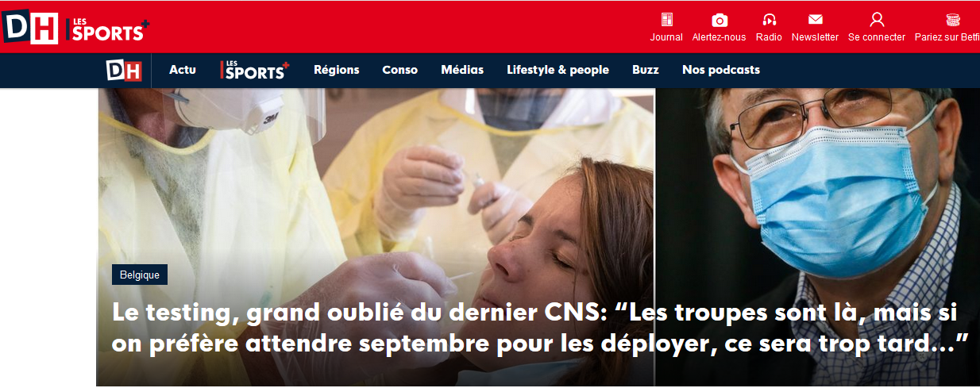Click the DH logo in navigation bar
The height and width of the screenshot is (388, 980).
(124, 70)
